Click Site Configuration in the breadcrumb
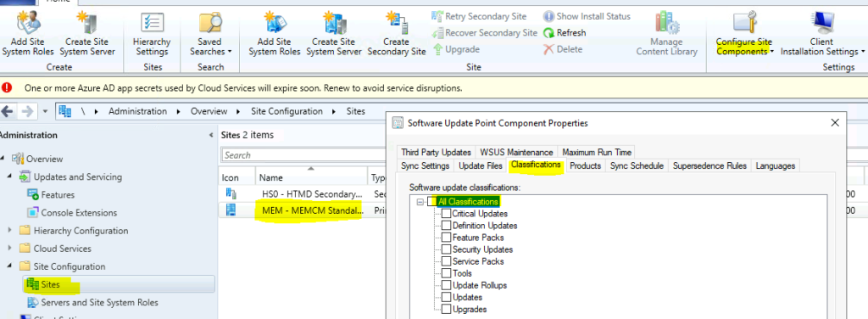Viewport: 868px width, 319px height. pos(287,111)
